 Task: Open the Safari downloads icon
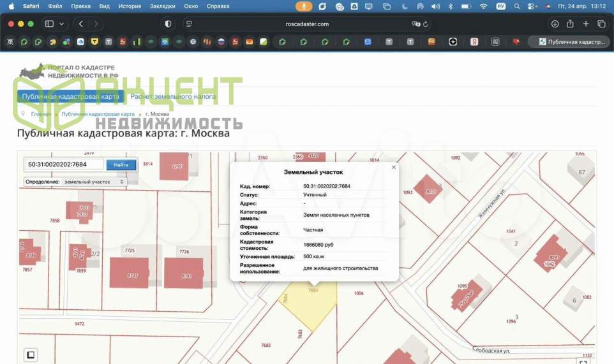(554, 24)
